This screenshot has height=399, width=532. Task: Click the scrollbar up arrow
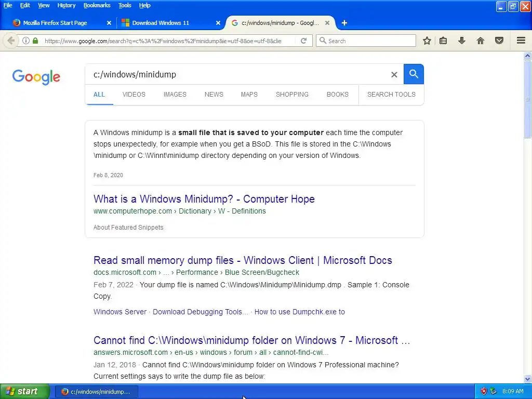click(x=528, y=56)
